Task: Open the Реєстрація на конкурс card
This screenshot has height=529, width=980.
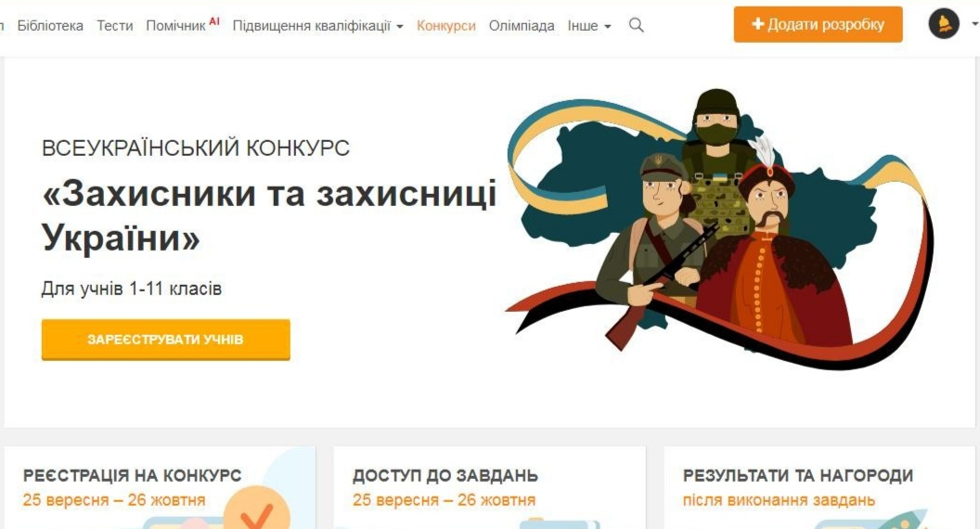Action: (160, 488)
